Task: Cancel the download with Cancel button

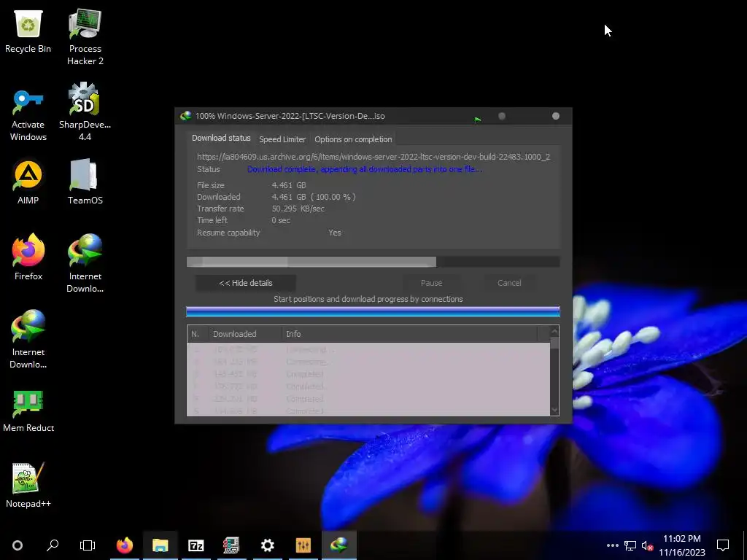Action: (x=509, y=283)
